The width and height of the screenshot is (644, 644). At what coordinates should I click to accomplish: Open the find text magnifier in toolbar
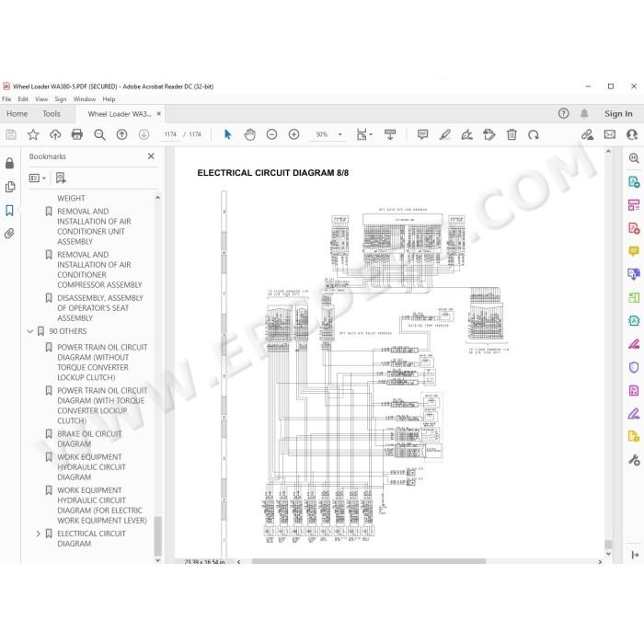click(99, 134)
